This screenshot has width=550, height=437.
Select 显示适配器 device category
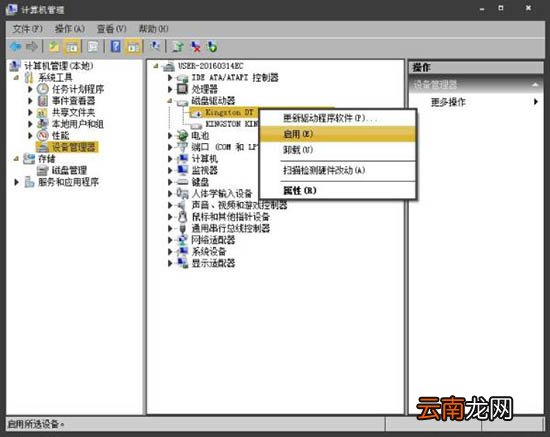click(213, 263)
